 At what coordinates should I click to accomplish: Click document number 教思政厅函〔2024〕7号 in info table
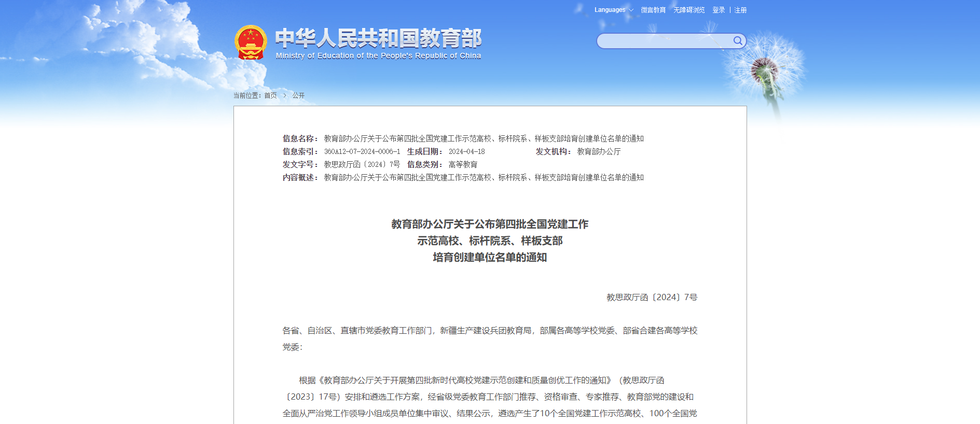click(x=362, y=164)
